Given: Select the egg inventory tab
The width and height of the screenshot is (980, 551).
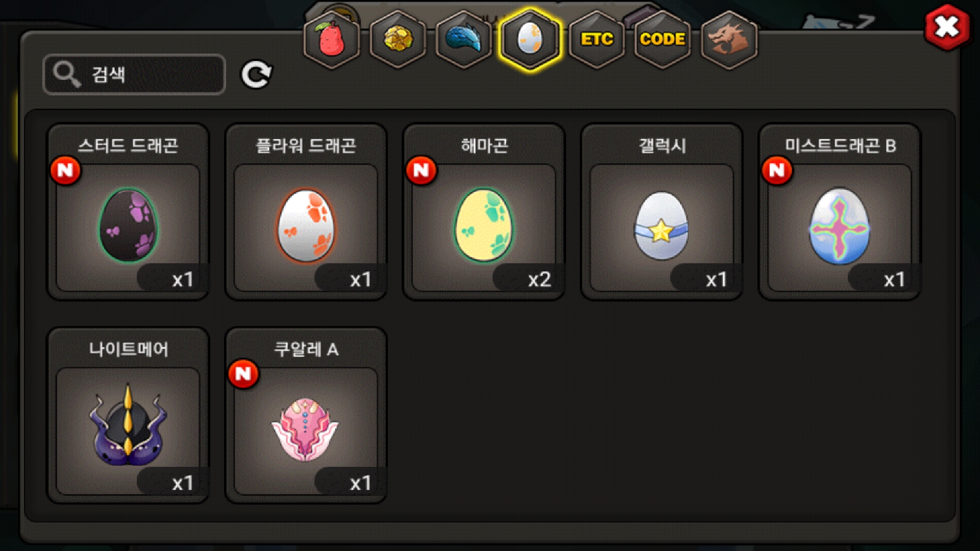Looking at the screenshot, I should click(530, 39).
